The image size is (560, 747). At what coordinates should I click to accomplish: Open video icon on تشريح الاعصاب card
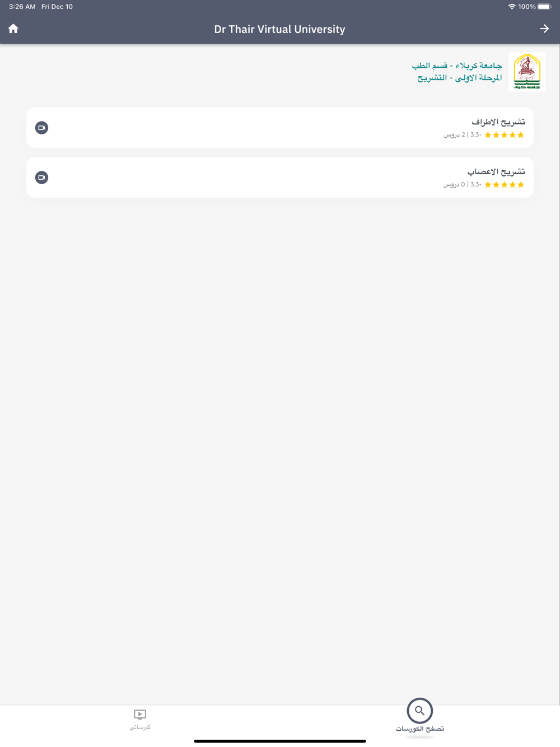point(41,178)
